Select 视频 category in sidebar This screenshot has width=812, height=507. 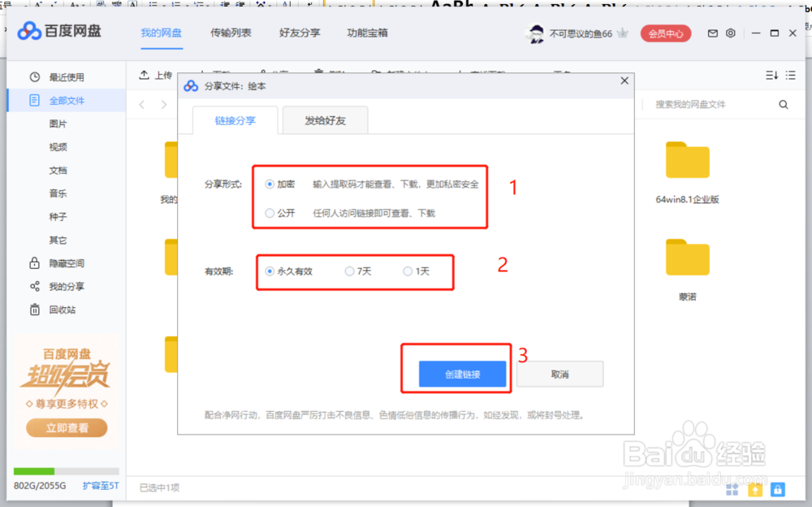pyautogui.click(x=58, y=147)
